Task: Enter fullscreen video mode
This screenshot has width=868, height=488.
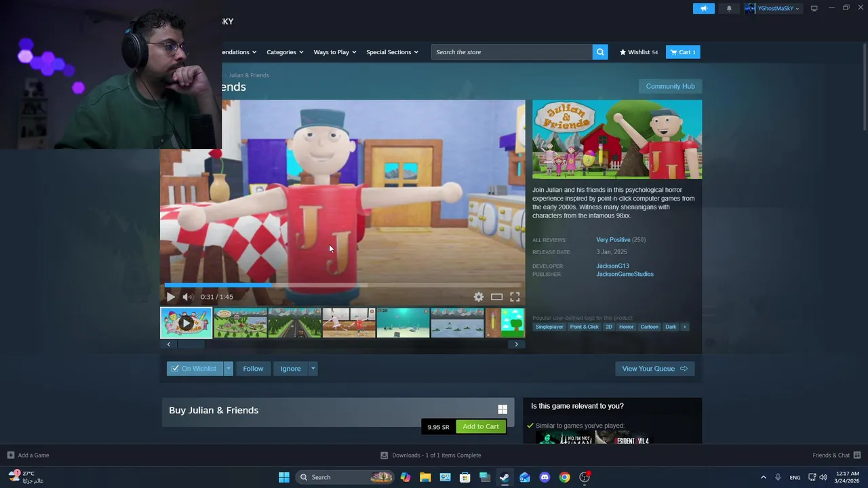Action: point(515,297)
